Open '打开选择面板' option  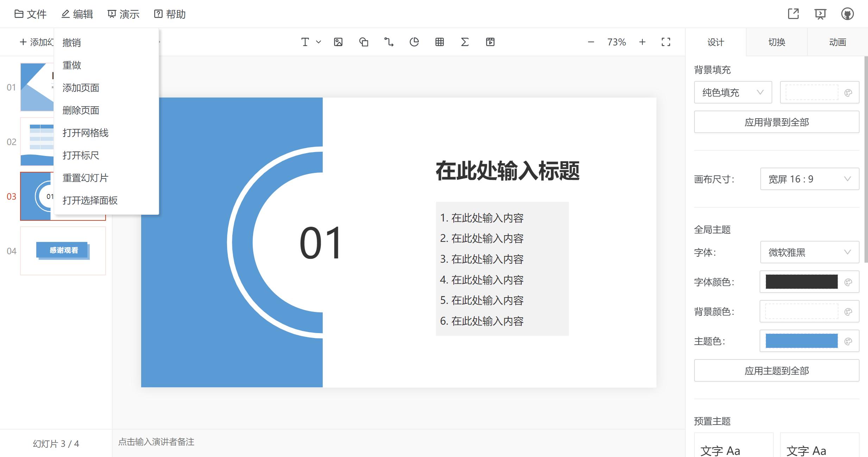click(90, 200)
